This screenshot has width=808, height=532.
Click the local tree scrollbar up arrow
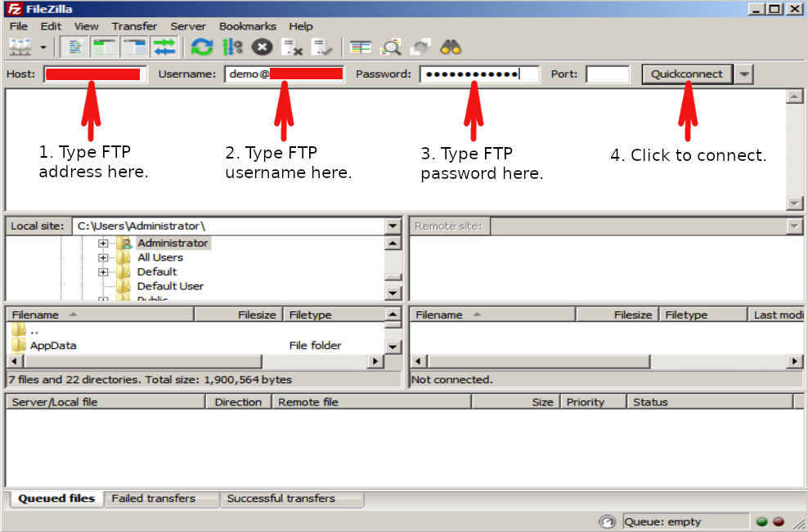(393, 243)
